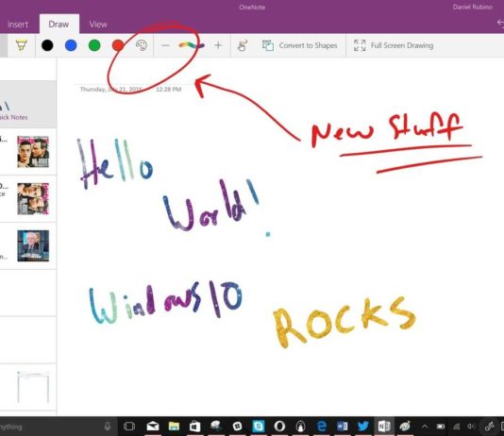Viewport: 504px width, 436px height.
Task: Switch to the View tab
Action: click(98, 25)
